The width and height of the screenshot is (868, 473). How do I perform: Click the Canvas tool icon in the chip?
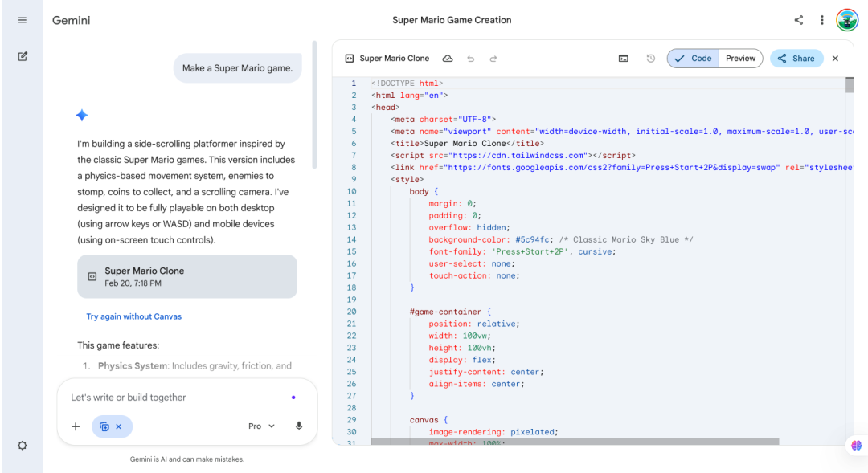[104, 426]
